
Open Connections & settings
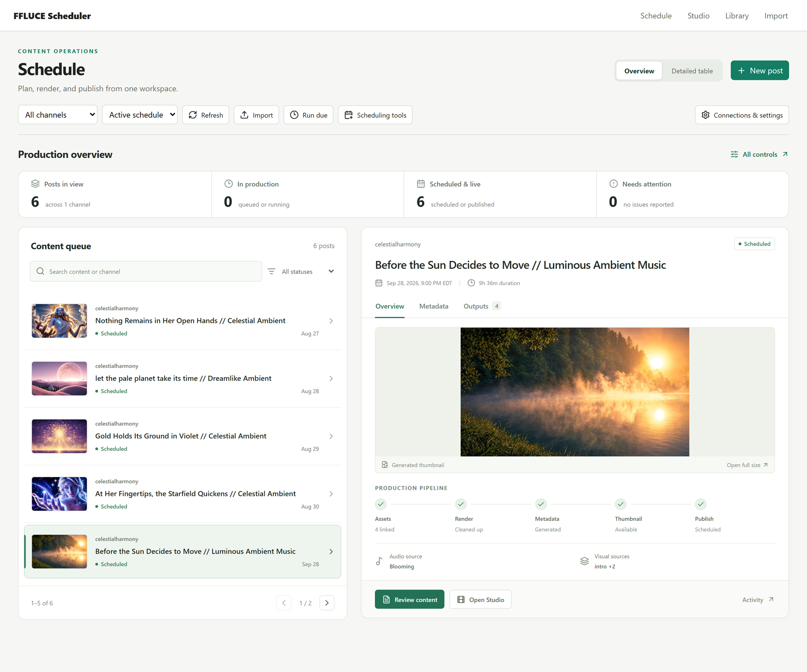point(742,115)
